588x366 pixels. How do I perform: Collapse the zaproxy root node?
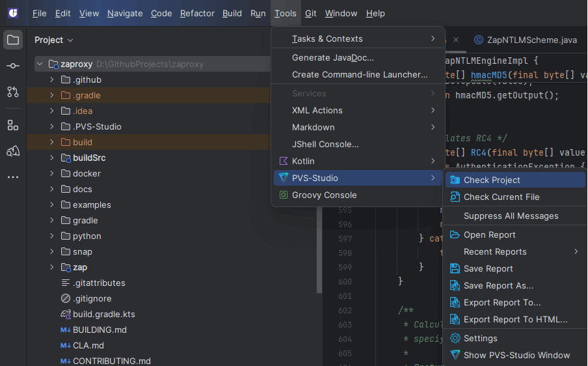pyautogui.click(x=40, y=64)
